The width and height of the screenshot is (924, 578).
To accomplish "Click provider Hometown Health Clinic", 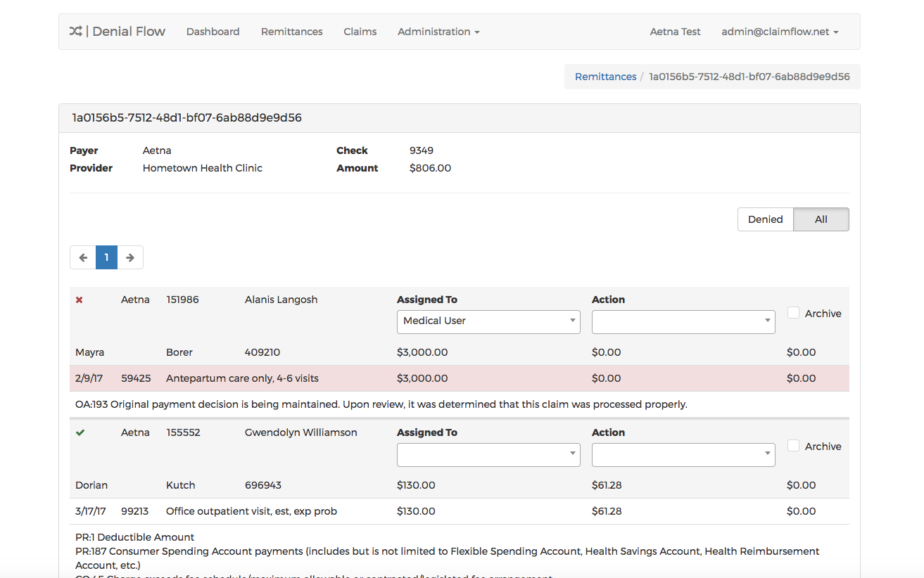I will 203,168.
